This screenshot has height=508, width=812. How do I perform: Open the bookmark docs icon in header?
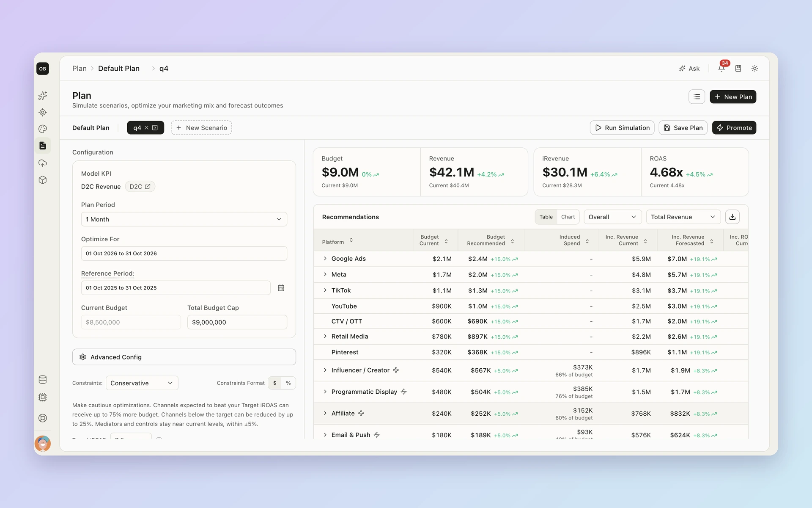point(738,68)
